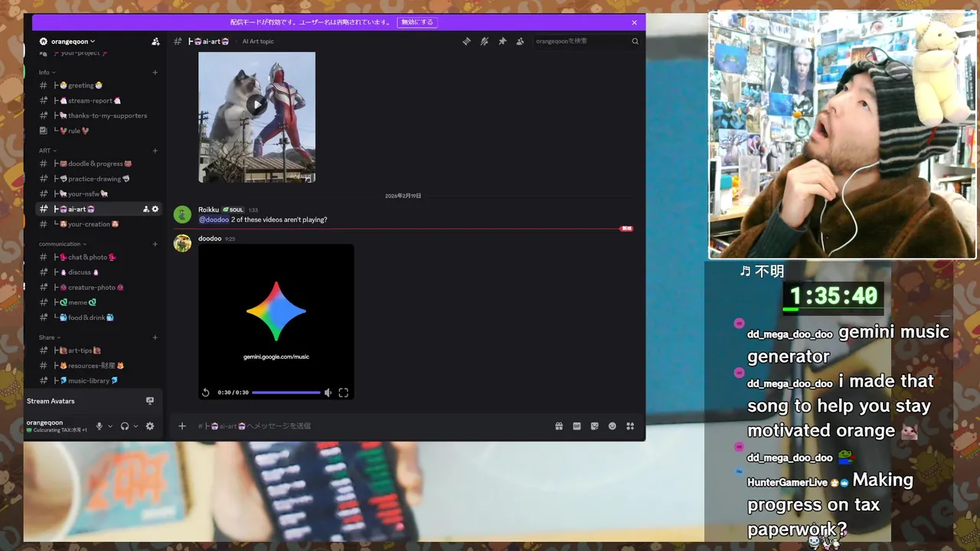Toggle microphone mute button

99,426
